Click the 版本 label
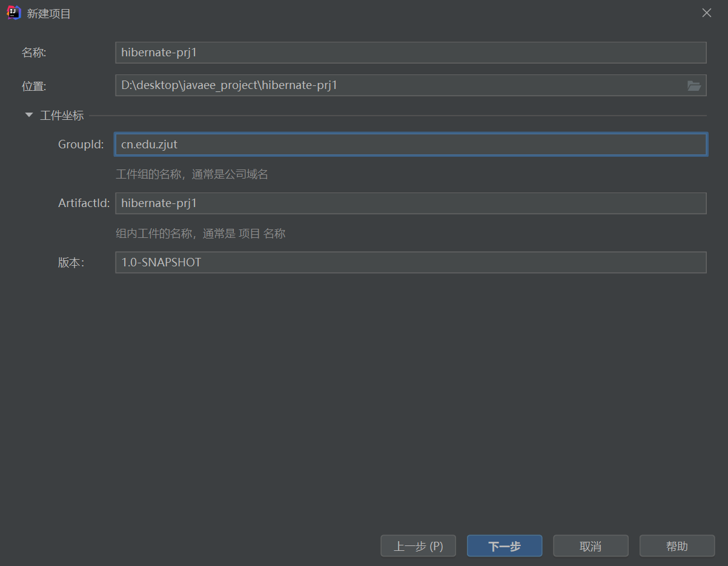This screenshot has width=728, height=566. (71, 263)
